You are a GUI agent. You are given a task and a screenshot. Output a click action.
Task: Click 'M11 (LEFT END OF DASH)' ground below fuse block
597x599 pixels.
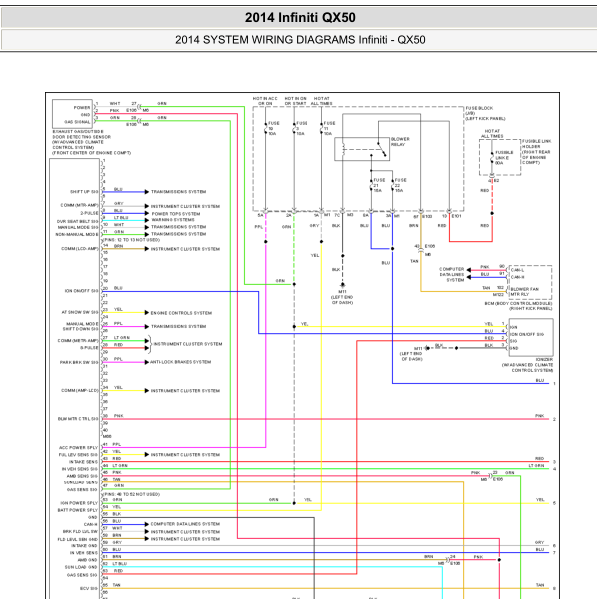coord(342,297)
